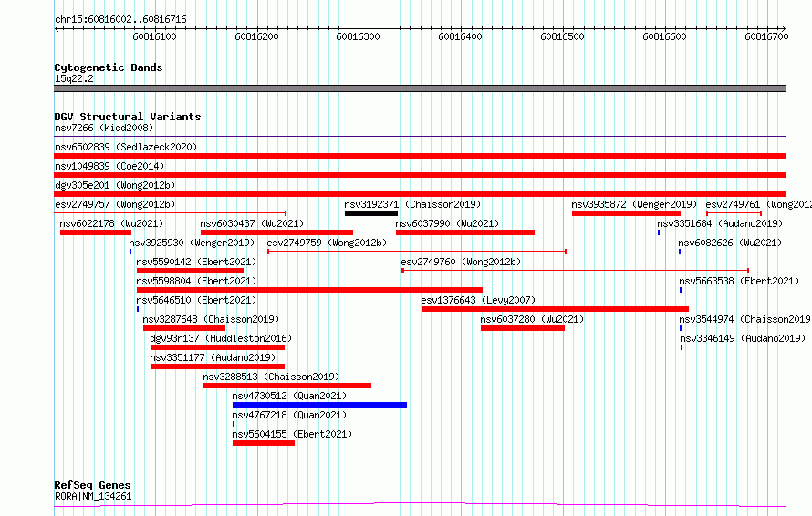Screen dimensions: 812x516
Task: Select nsv3935872 (Wenger2019) label
Action: tap(634, 204)
